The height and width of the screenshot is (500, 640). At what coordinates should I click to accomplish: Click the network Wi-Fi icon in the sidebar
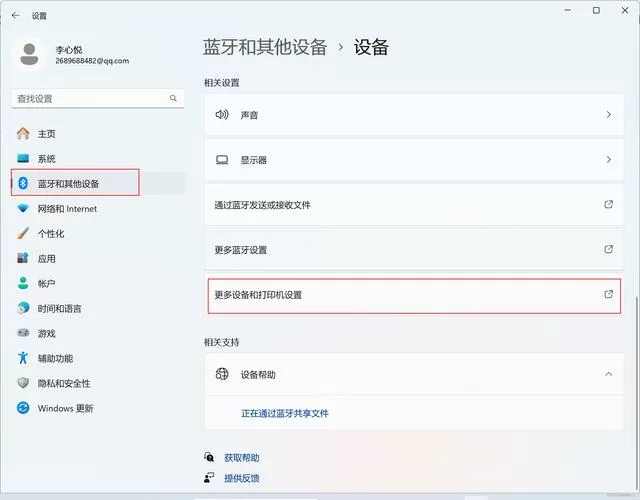point(23,209)
